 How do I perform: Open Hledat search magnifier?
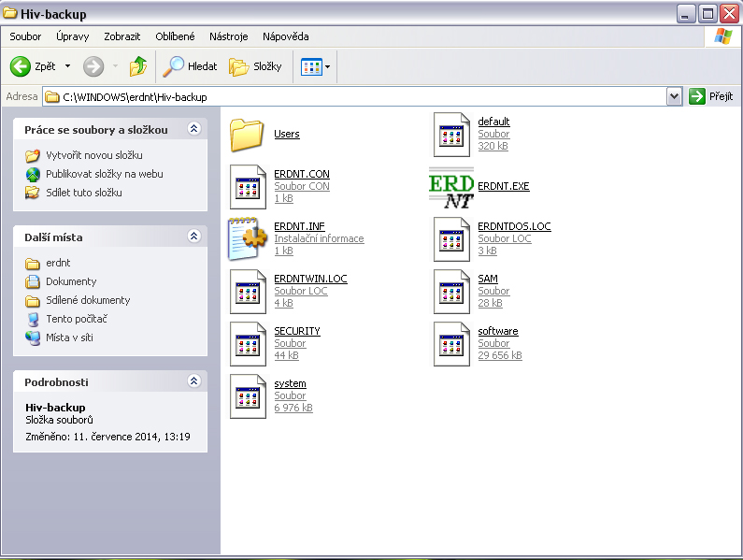(x=174, y=66)
